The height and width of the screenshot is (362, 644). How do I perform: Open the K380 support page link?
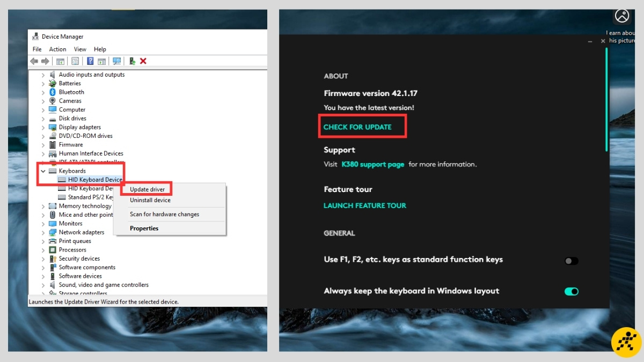tap(373, 164)
